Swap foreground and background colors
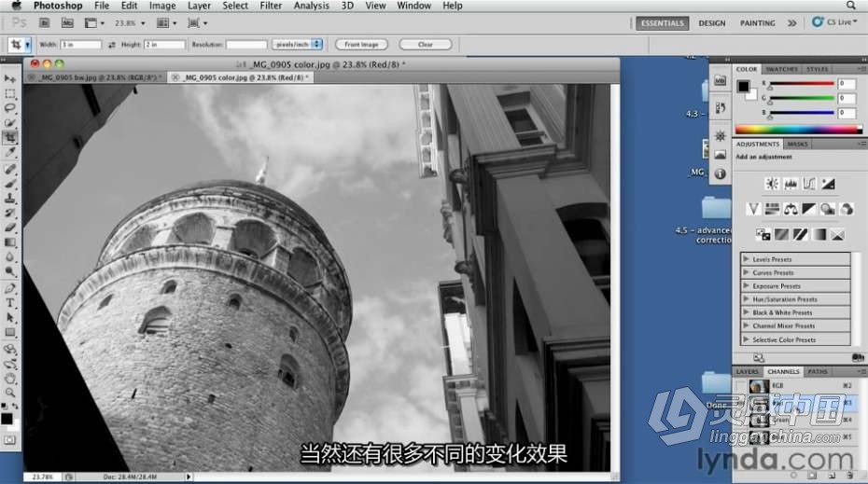Viewport: 868px width, 484px height. click(x=16, y=407)
